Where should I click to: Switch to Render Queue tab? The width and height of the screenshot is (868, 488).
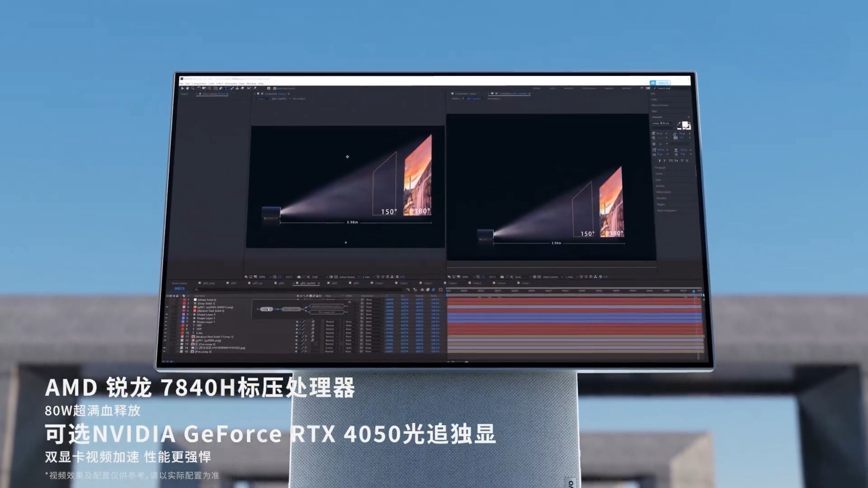(179, 283)
